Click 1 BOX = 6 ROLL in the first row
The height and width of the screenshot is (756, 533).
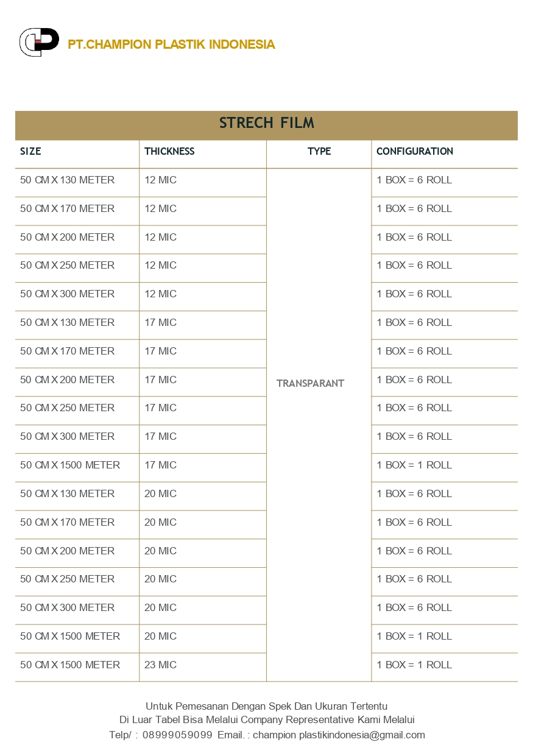[x=414, y=180]
